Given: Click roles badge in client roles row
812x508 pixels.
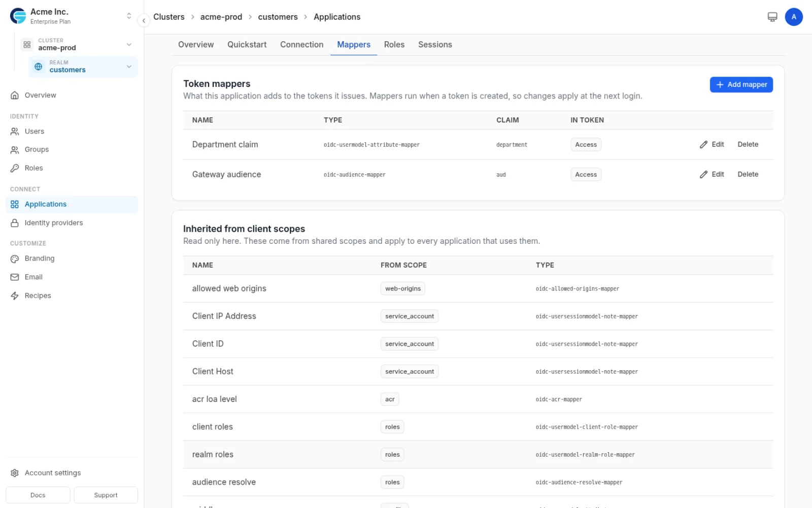Looking at the screenshot, I should point(392,427).
